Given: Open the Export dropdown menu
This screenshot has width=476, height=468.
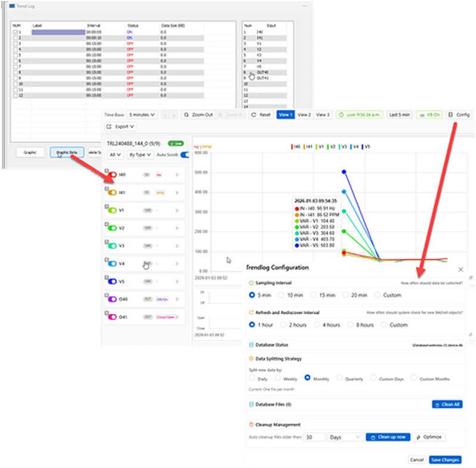Looking at the screenshot, I should (121, 126).
